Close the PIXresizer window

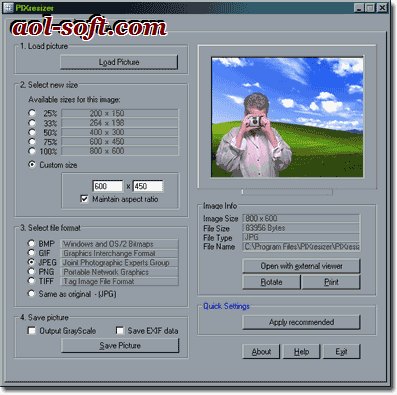(383, 8)
